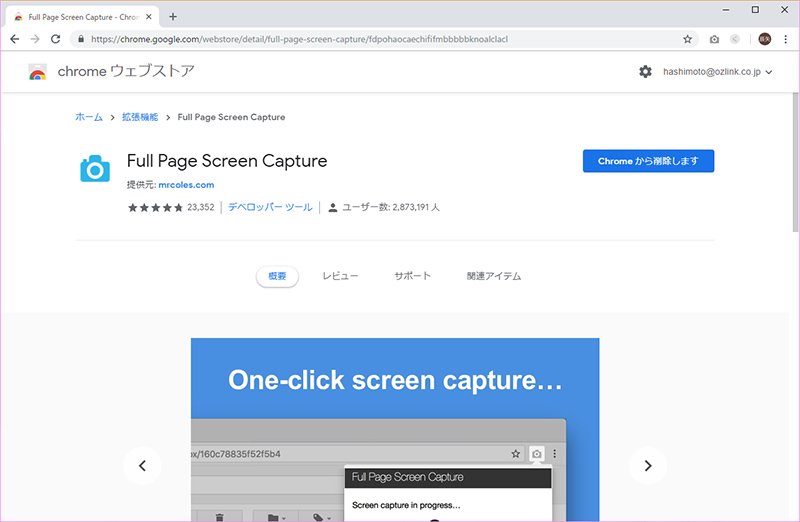Switch to the レビュー tab
Viewport: 800px width, 522px height.
pos(340,276)
